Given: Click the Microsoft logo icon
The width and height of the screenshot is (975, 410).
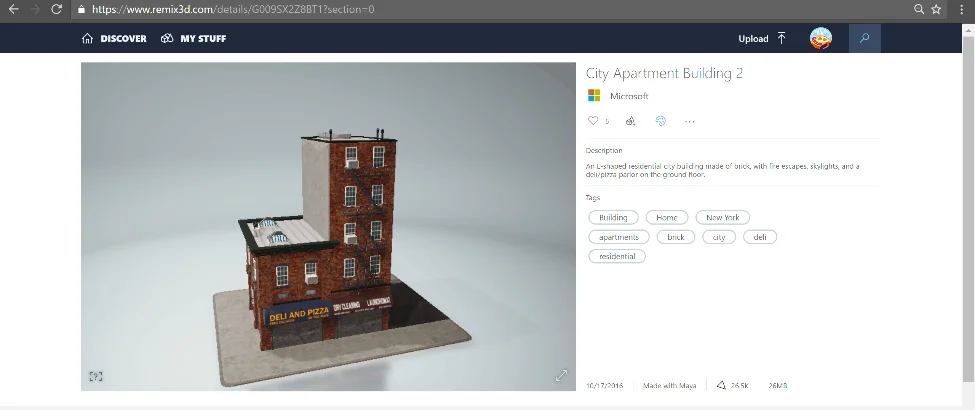Looking at the screenshot, I should click(x=594, y=96).
